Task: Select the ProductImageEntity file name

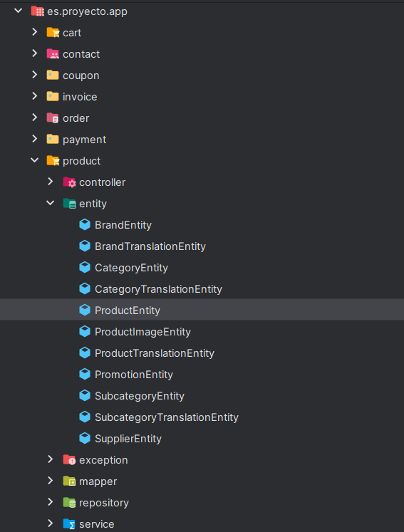Action: tap(143, 332)
